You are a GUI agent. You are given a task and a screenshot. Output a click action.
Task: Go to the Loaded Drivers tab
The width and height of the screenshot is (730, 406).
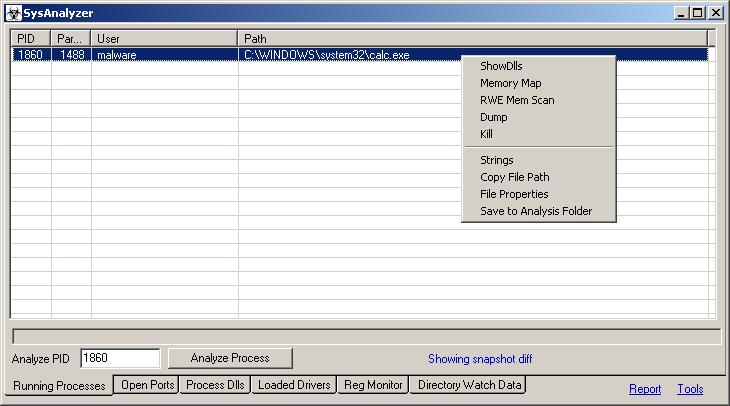pos(293,385)
